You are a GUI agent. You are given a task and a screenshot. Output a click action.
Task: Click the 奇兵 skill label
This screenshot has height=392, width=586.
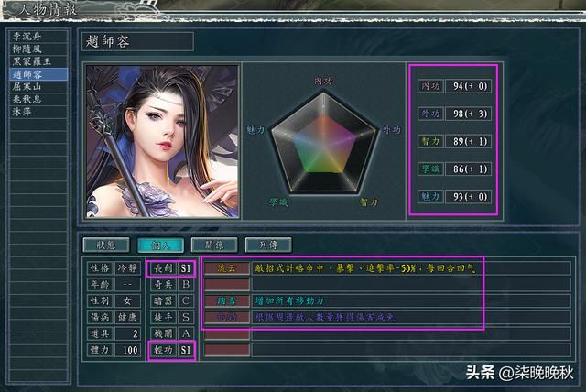pyautogui.click(x=163, y=285)
